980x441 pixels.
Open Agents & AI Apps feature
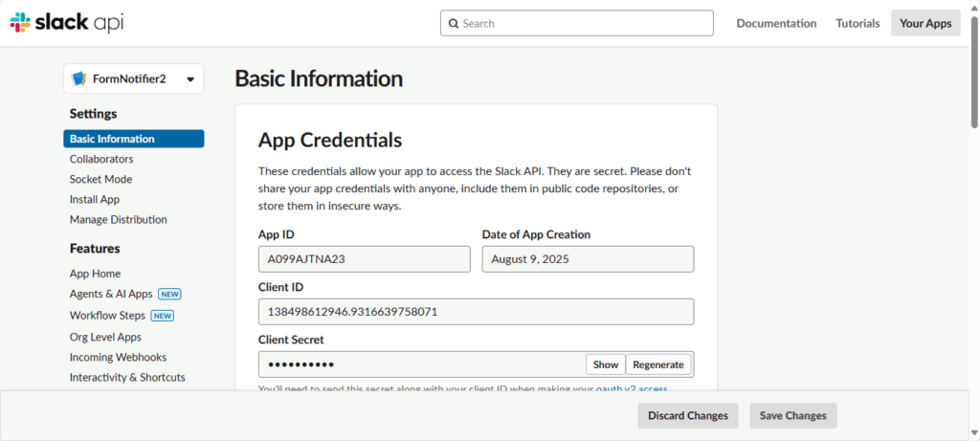[x=111, y=294]
